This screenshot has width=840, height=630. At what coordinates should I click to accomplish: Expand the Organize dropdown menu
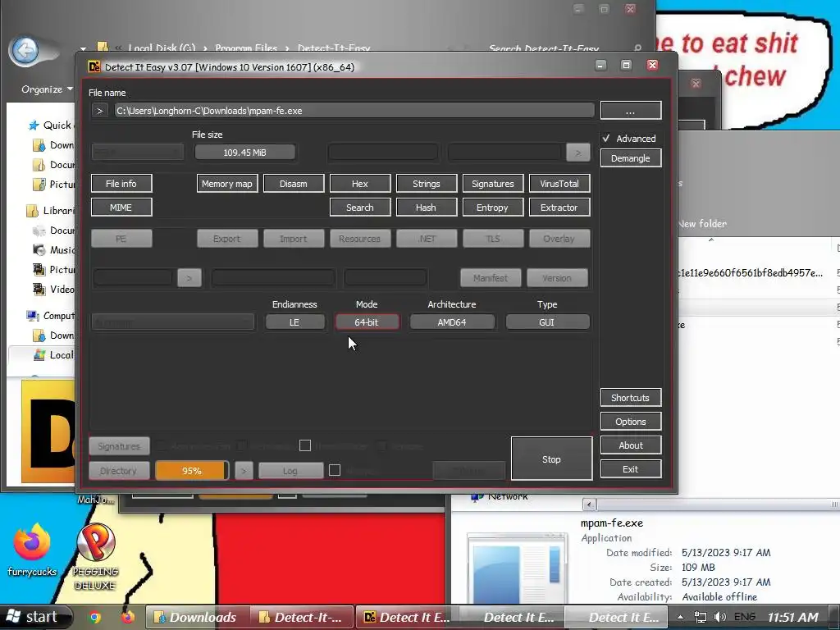47,89
